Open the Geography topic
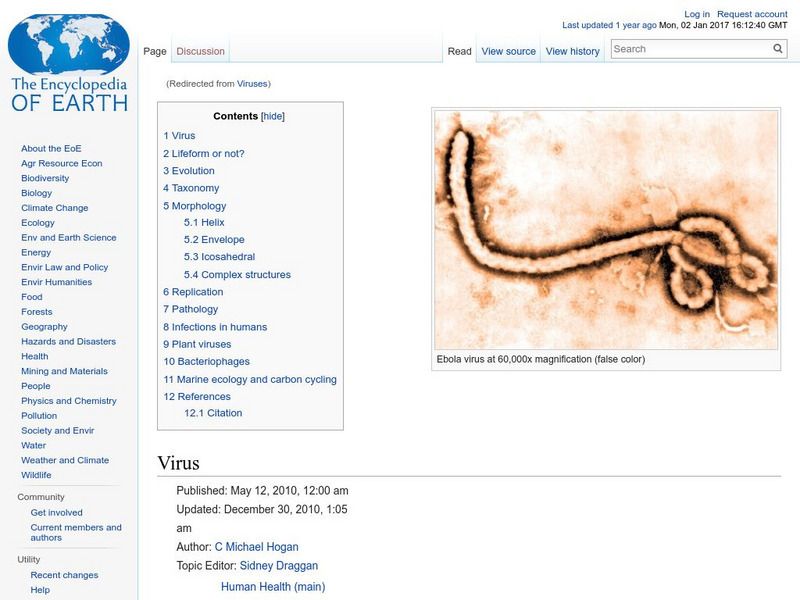This screenshot has width=800, height=600. click(44, 327)
